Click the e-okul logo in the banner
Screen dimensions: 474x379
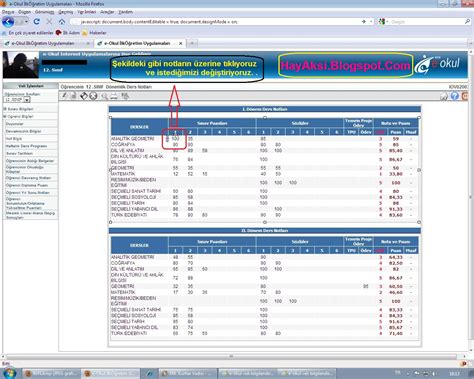pyautogui.click(x=438, y=64)
